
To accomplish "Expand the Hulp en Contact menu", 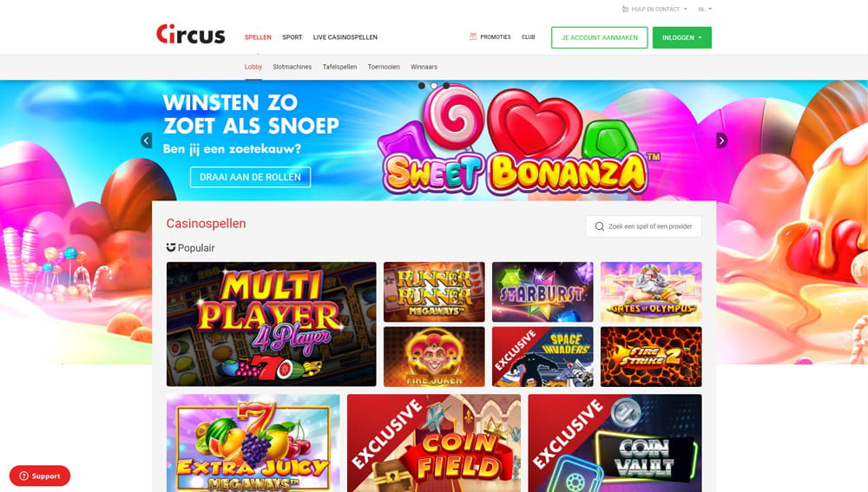I will coord(654,9).
